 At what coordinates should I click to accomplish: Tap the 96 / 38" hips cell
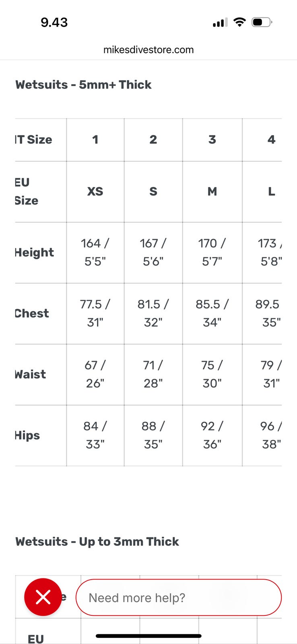point(271,435)
